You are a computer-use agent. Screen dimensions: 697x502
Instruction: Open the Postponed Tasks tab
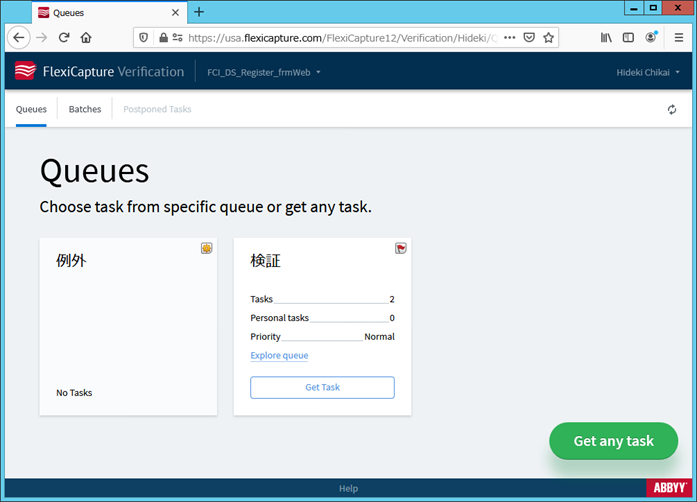tap(157, 109)
